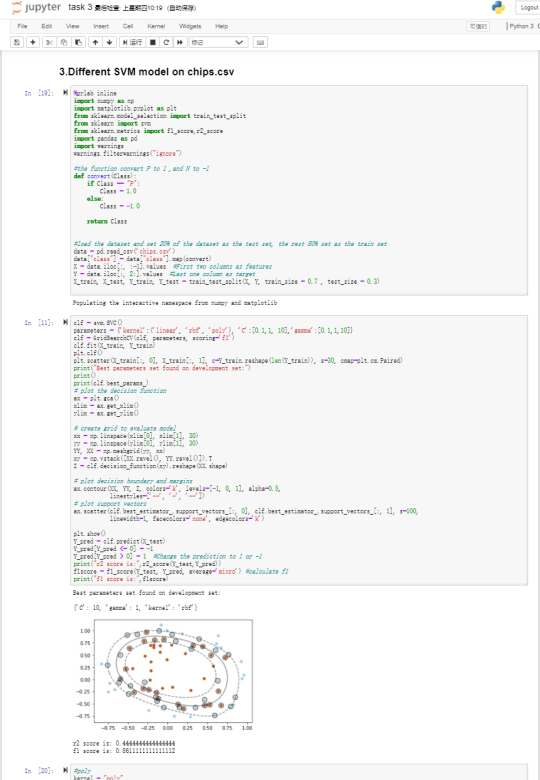Run cell In [11] step icon
The width and height of the screenshot is (540, 780).
(65, 322)
